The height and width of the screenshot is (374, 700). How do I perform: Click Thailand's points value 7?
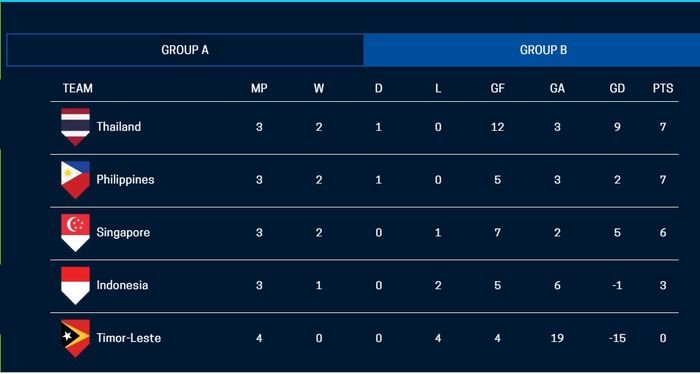tap(663, 127)
